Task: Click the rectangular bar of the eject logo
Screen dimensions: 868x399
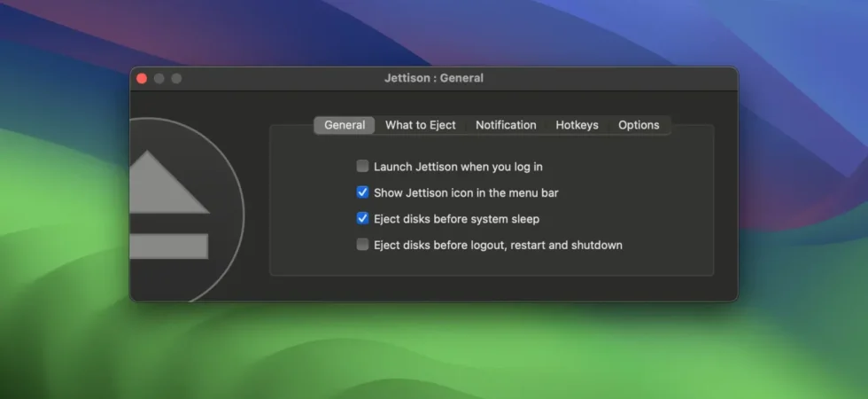Action: point(169,246)
